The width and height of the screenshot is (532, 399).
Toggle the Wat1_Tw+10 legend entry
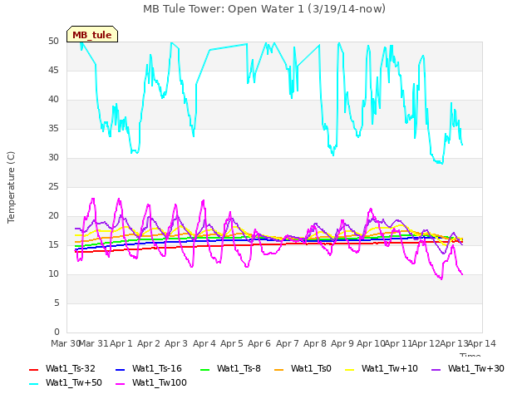coord(381,368)
